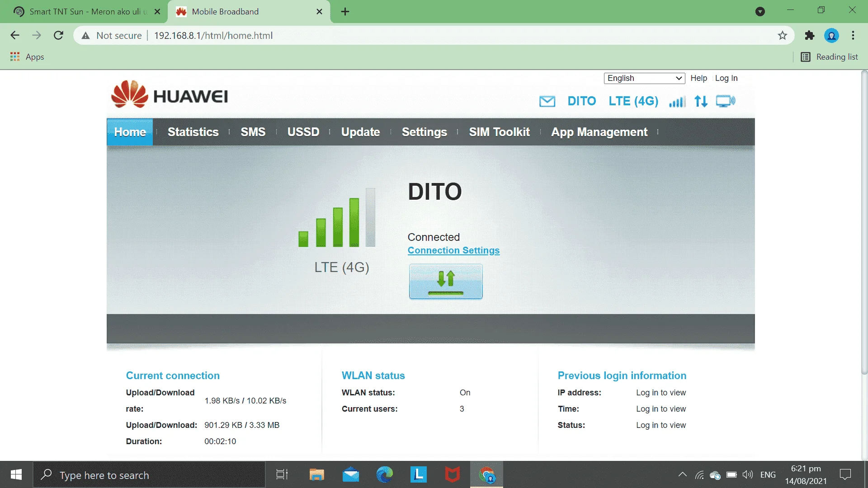Click the large green signal bars graphic
Screen dimensions: 868x488
337,218
